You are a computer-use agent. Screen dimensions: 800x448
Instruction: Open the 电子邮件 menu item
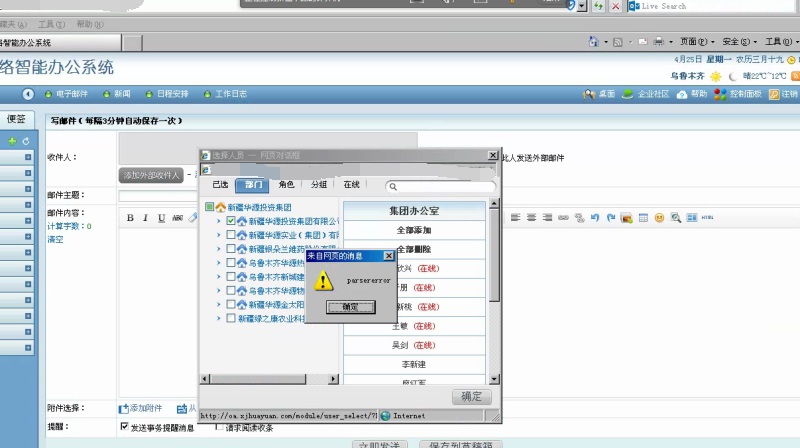[66, 94]
